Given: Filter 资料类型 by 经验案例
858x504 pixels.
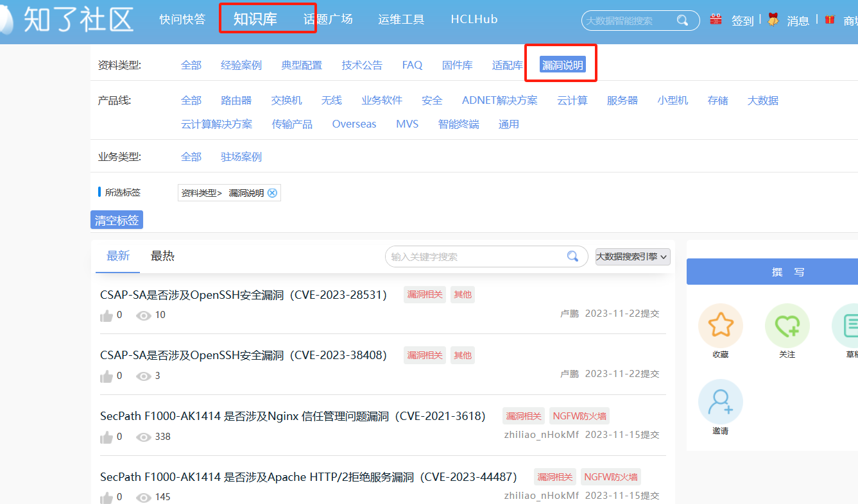Looking at the screenshot, I should click(x=241, y=65).
